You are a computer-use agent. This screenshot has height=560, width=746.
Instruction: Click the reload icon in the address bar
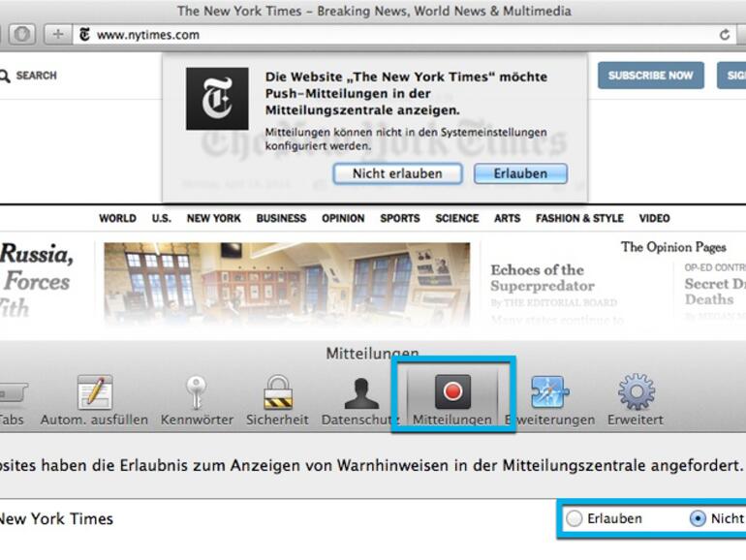725,35
